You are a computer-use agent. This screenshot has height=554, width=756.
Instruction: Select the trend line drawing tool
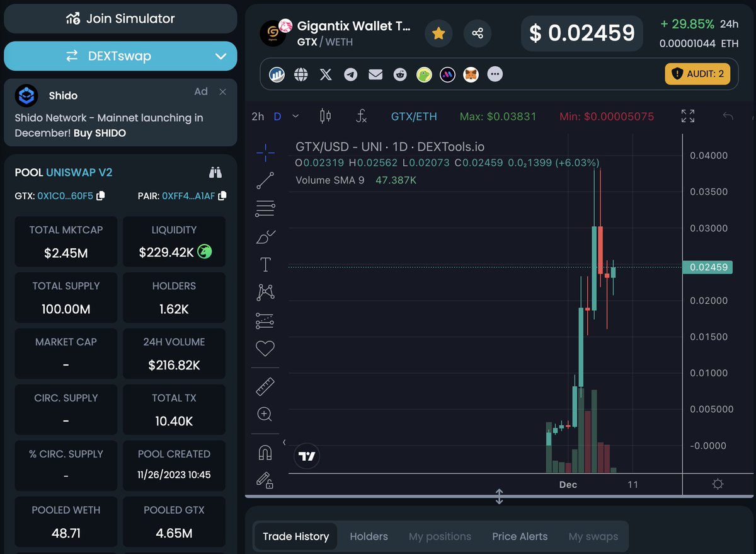(265, 180)
